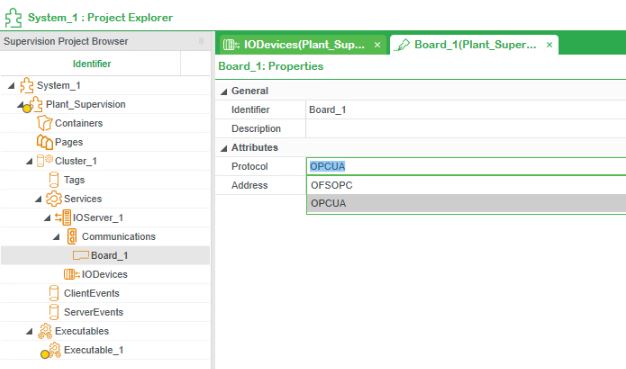Click the Services gear icon

point(53,198)
